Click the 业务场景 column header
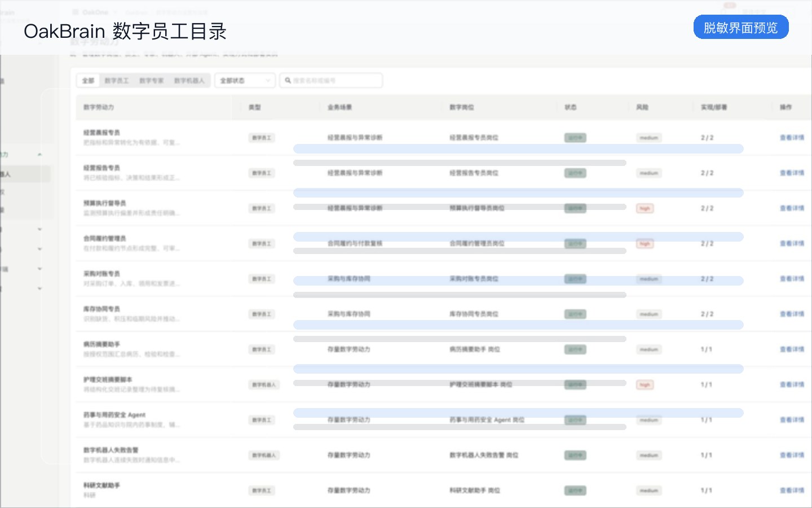 (339, 107)
